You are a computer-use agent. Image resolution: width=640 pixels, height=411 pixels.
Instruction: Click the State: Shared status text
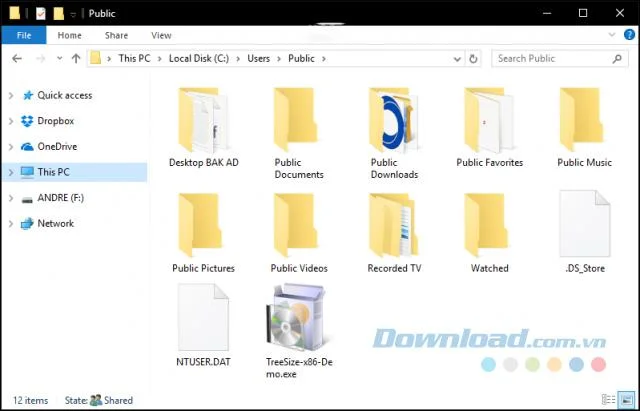99,400
